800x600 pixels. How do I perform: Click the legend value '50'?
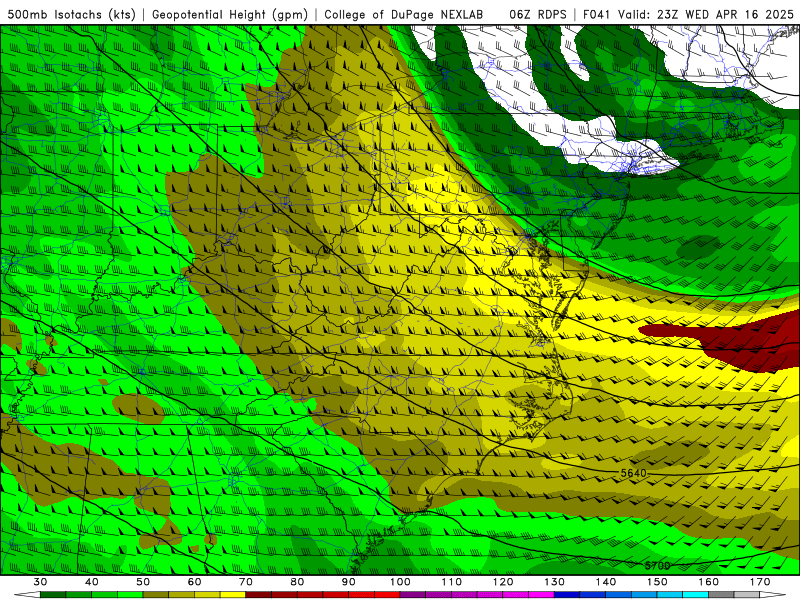tap(143, 582)
